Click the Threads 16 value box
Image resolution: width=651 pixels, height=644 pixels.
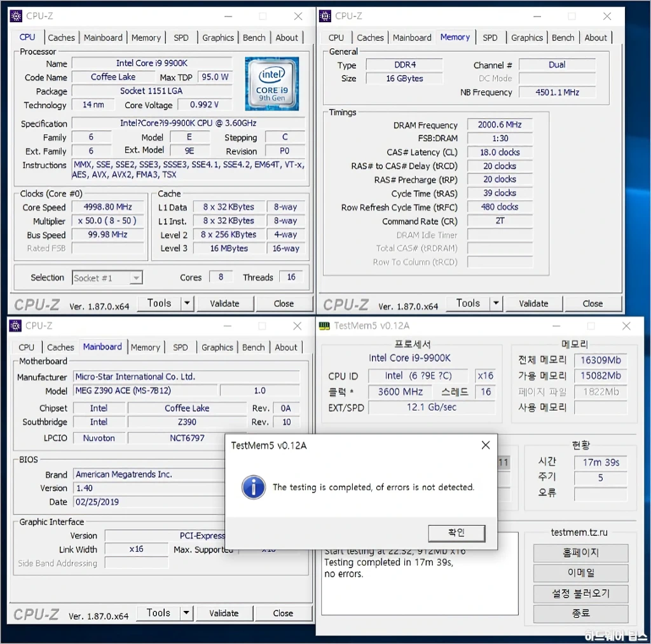(x=291, y=277)
